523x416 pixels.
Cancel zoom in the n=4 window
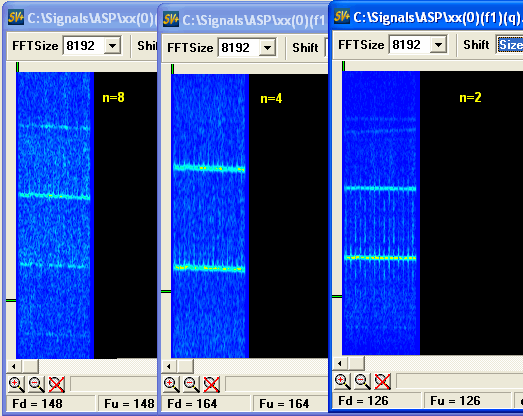pos(211,384)
